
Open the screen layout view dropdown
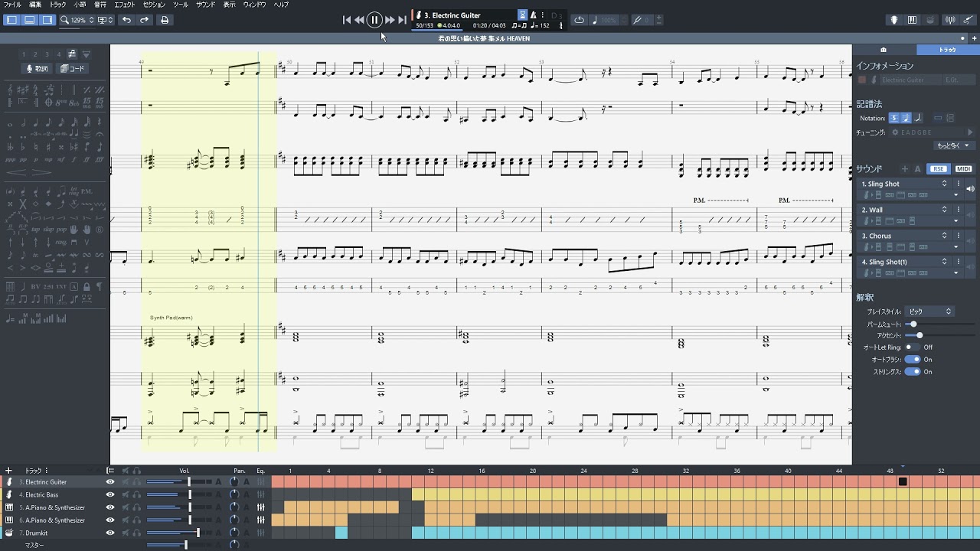106,20
